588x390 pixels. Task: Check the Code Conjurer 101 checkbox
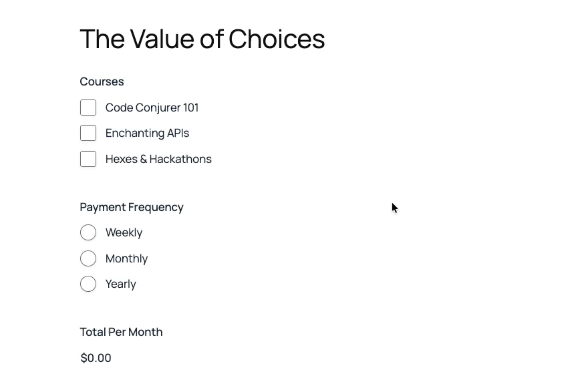88,108
